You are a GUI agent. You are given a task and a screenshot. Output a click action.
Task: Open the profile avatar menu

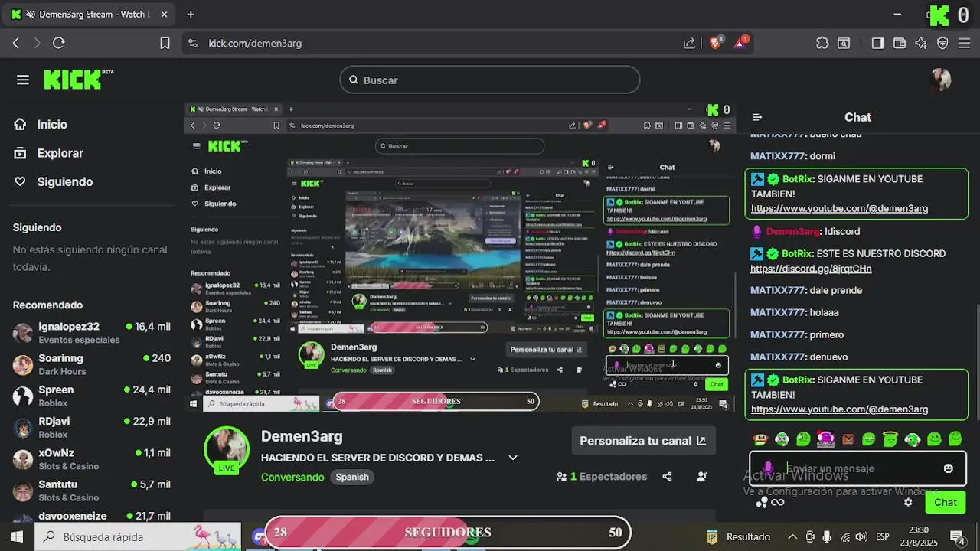(x=940, y=79)
